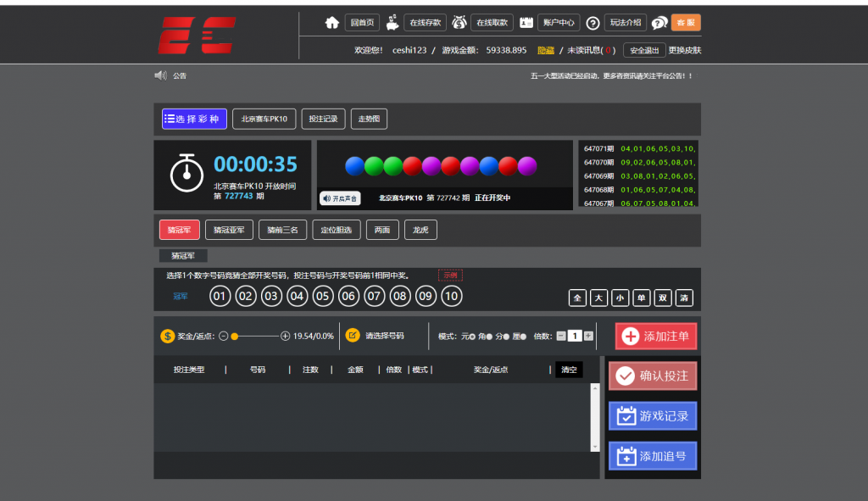868x501 pixels.
Task: Click the question mark help icon
Action: coord(593,23)
